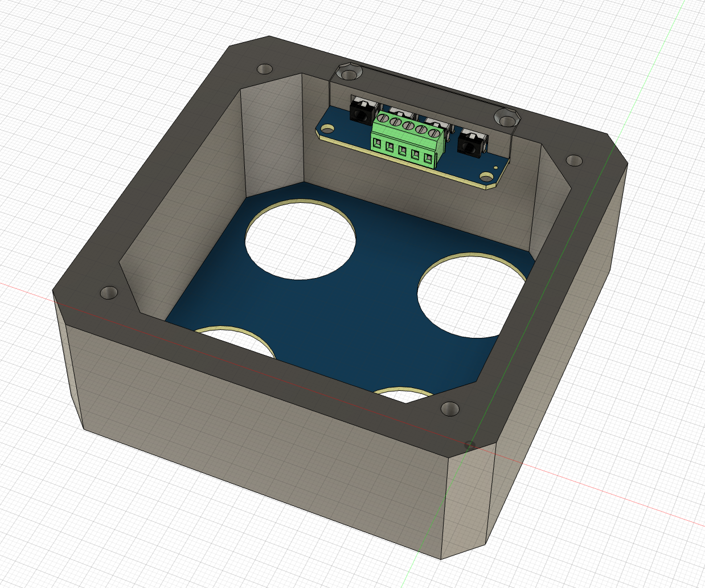Select the screw hole on the enclosure's rightmost rim corner
The image size is (705, 588).
coord(575,161)
